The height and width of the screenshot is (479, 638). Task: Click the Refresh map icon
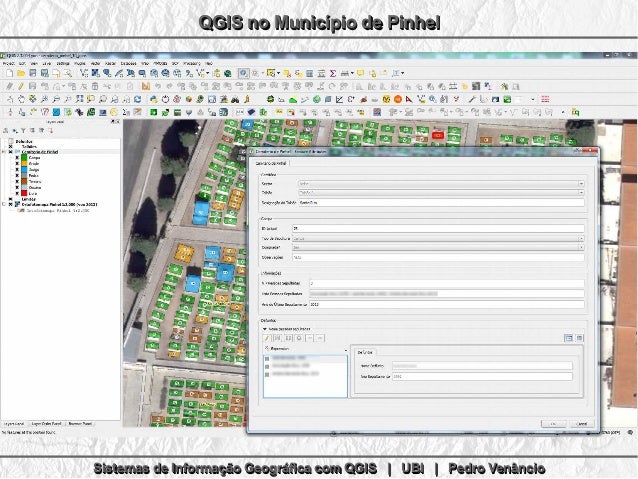click(x=138, y=99)
